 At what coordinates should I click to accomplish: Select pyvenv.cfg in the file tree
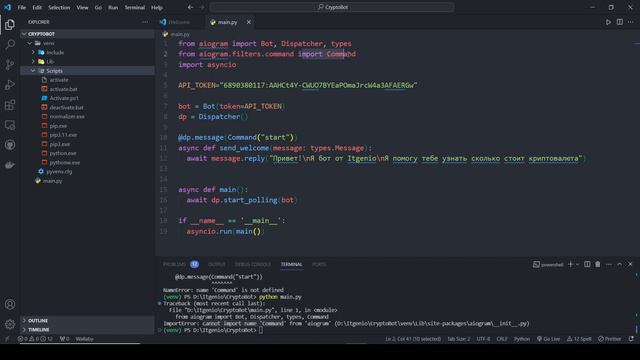[59, 171]
